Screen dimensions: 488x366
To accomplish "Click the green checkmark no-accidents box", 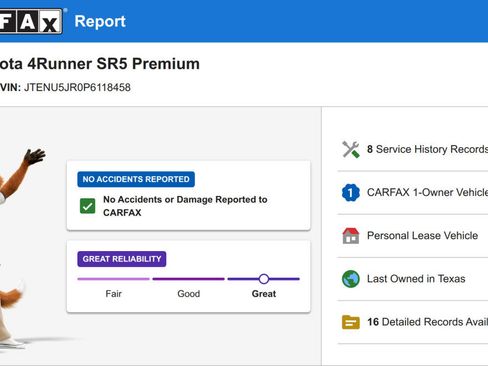I will [x=87, y=206].
